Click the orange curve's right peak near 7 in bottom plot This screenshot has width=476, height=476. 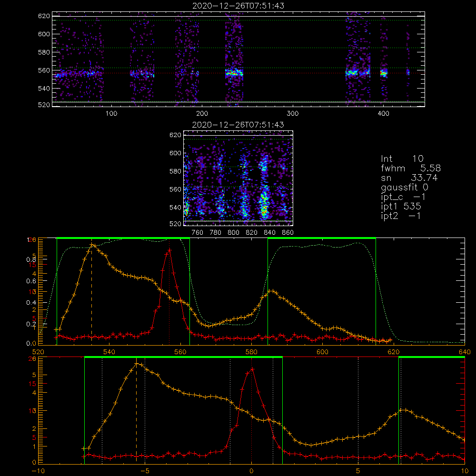[x=404, y=410]
